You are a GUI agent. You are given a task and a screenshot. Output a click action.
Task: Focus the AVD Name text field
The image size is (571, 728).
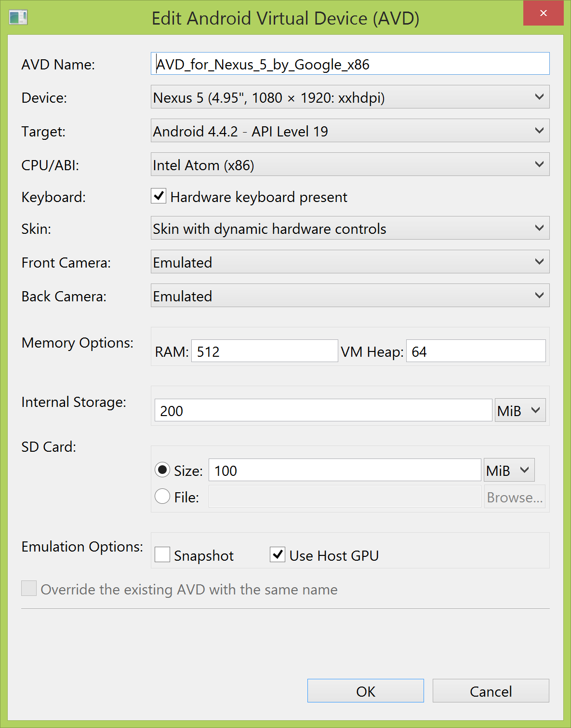click(x=350, y=64)
